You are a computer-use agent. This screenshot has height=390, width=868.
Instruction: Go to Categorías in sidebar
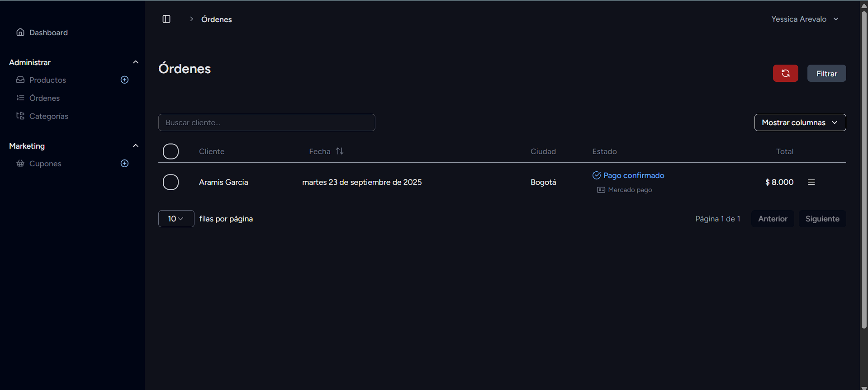48,116
